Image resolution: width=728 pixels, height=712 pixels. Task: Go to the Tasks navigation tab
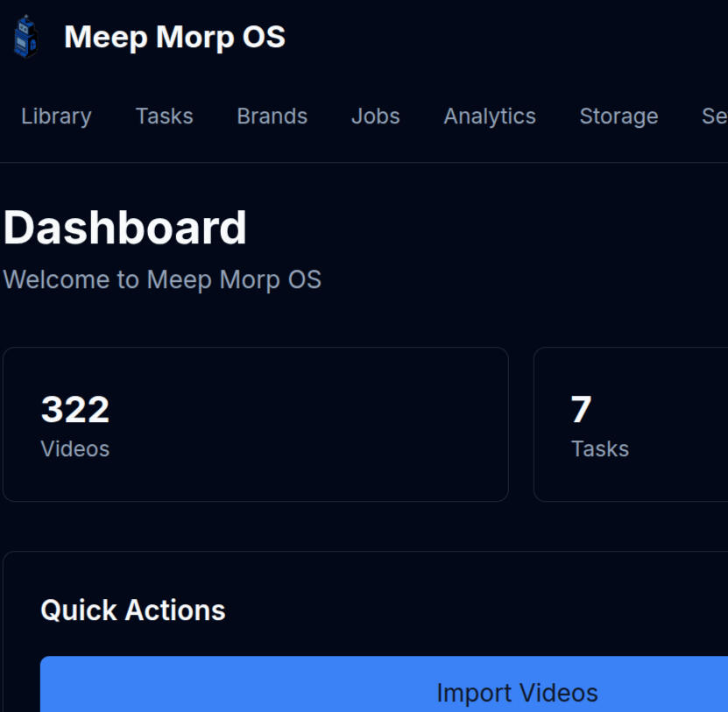(164, 116)
